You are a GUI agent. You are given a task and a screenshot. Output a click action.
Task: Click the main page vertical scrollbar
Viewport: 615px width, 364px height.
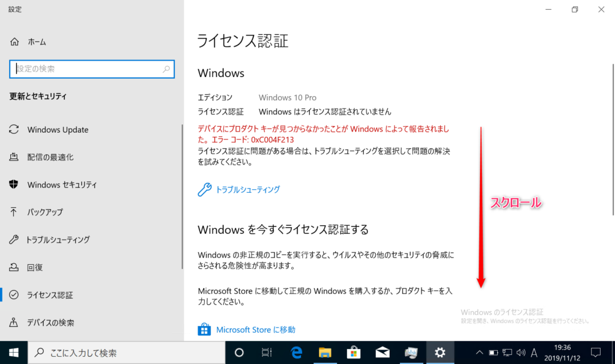(x=613, y=139)
